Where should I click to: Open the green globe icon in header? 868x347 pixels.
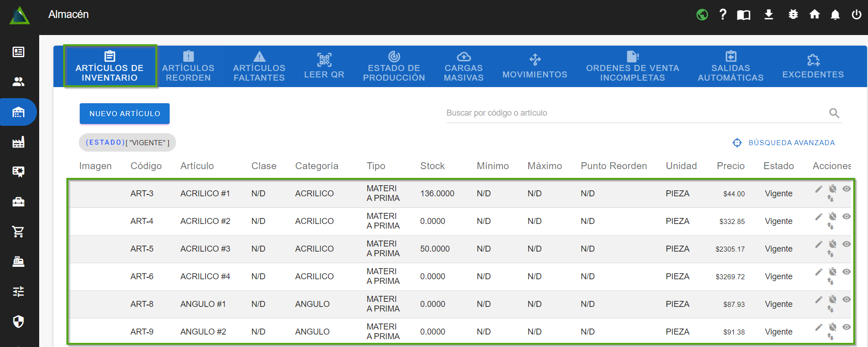click(702, 15)
